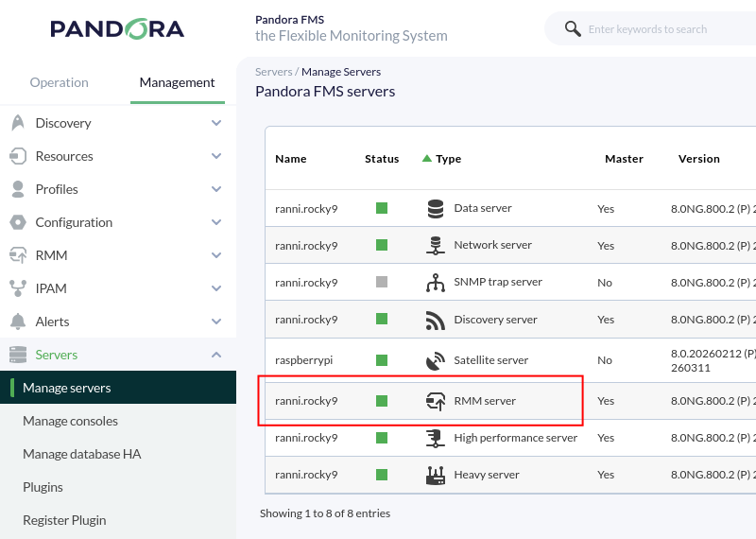This screenshot has width=756, height=539.
Task: Click 'High performance server' type text
Action: 515,438
